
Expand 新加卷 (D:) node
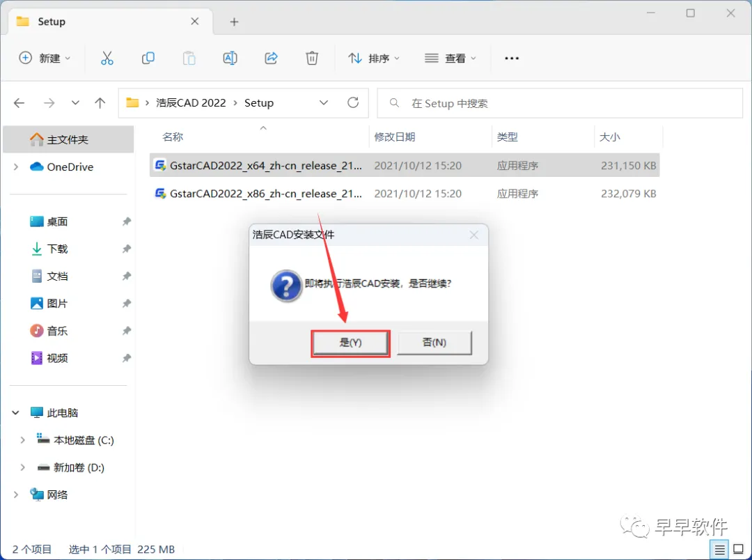pos(22,467)
